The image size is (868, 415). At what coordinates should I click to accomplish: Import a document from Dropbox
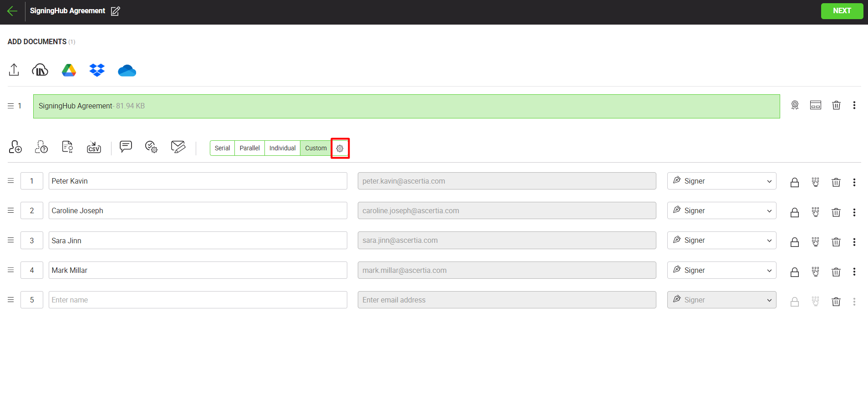pyautogui.click(x=97, y=70)
